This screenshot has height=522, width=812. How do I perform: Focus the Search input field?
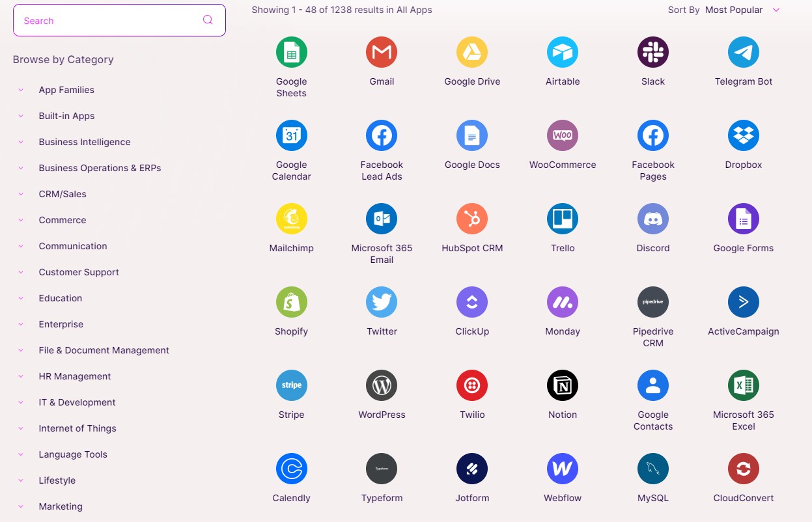click(119, 20)
